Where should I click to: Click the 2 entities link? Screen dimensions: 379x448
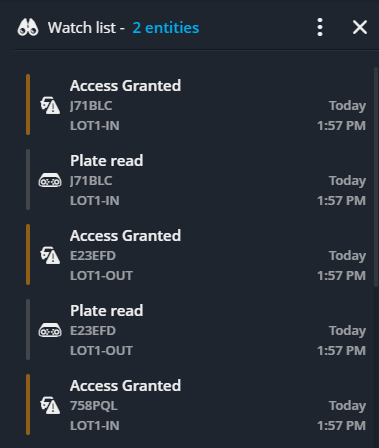[166, 28]
